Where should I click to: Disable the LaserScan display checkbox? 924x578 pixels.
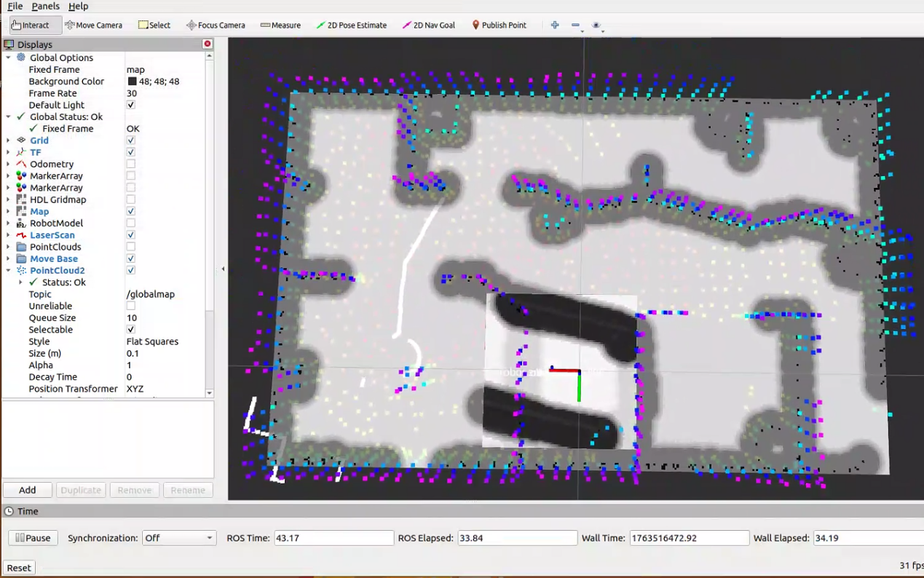[x=131, y=235]
